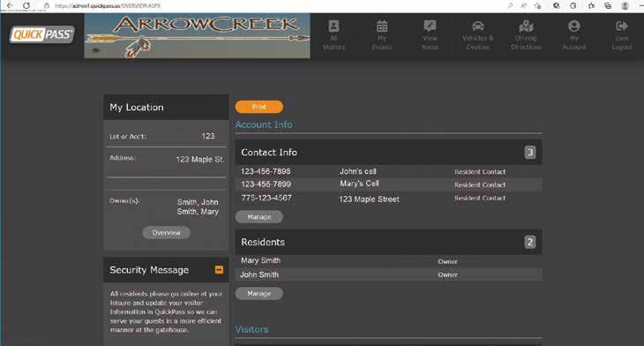The image size is (644, 346).
Task: Click the ArrowCreek banner image
Action: (x=197, y=36)
